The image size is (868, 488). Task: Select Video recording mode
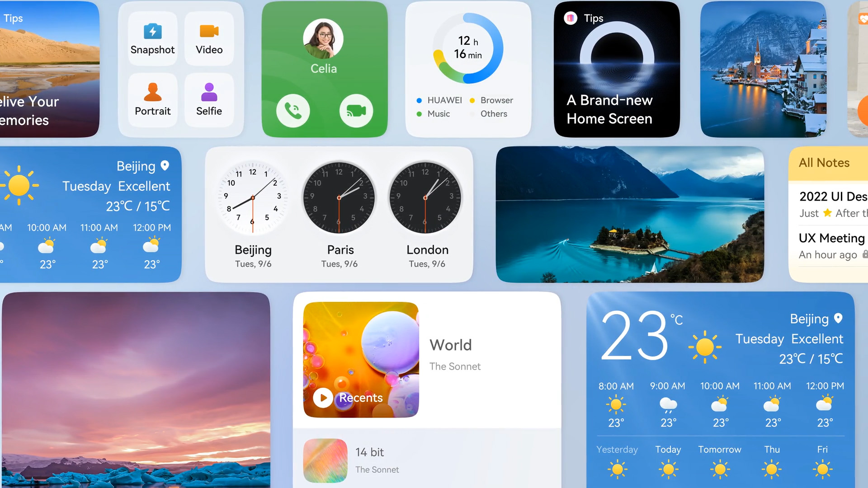click(x=209, y=39)
